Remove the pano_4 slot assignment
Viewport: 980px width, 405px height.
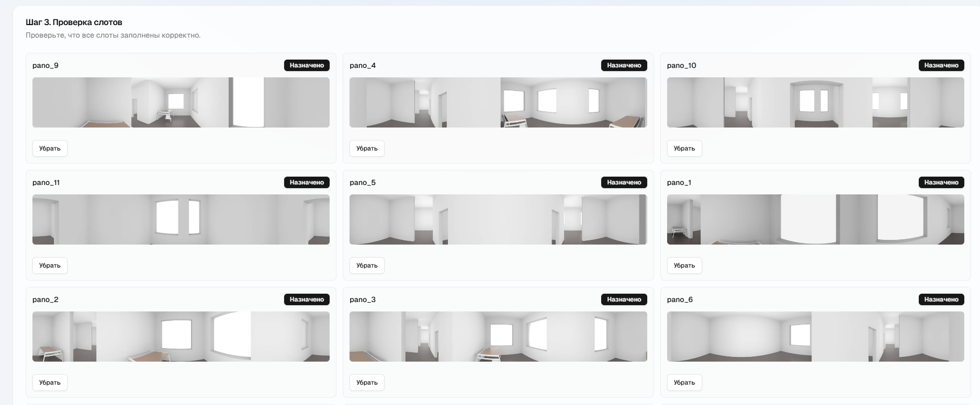(367, 148)
